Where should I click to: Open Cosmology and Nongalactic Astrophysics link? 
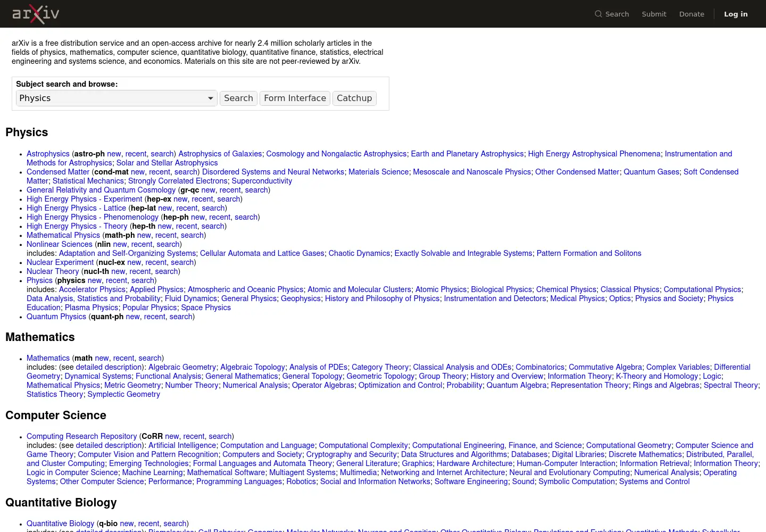tap(336, 154)
